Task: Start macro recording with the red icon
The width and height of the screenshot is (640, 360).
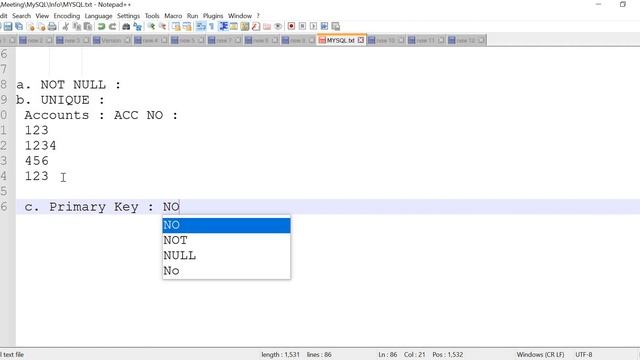Action: coord(291,27)
